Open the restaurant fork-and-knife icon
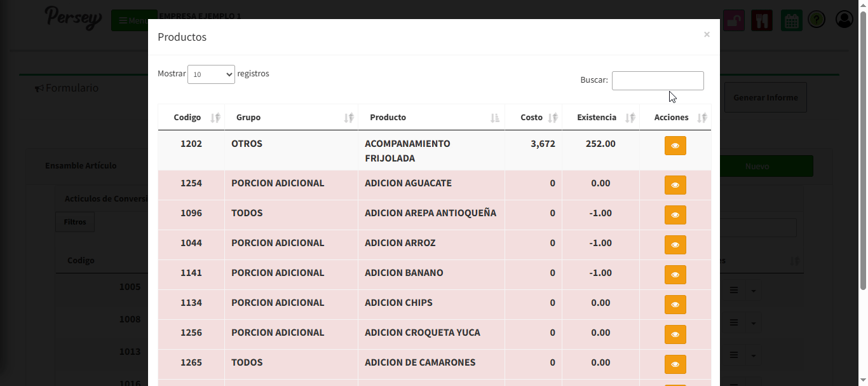The width and height of the screenshot is (868, 386). 761,20
